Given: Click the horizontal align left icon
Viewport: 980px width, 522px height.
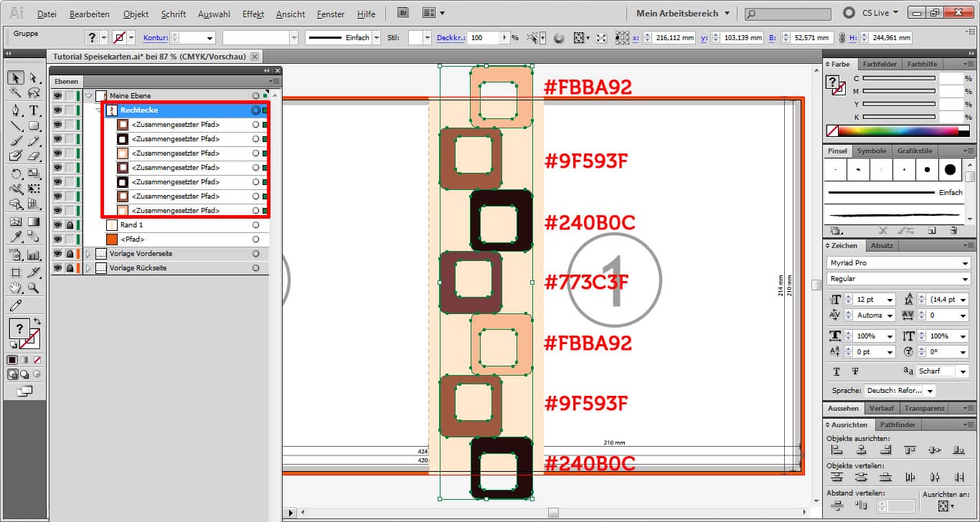Looking at the screenshot, I should 836,450.
